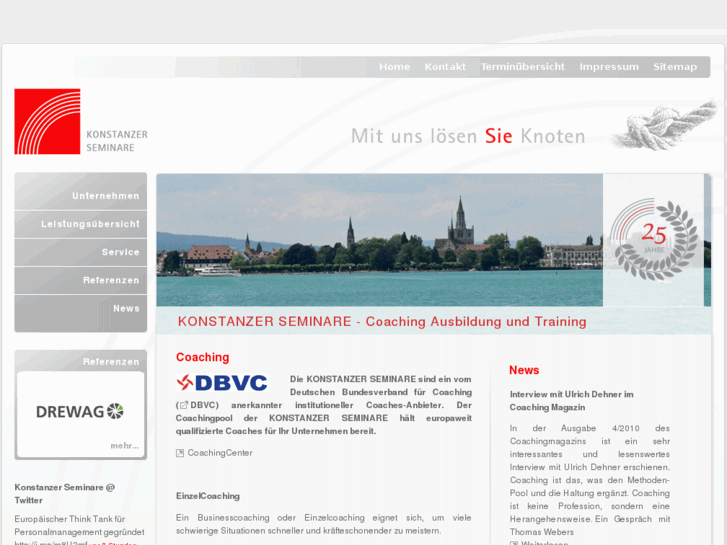Follow the DBVC text link
Image resolution: width=727 pixels, height=545 pixels.
(203, 405)
